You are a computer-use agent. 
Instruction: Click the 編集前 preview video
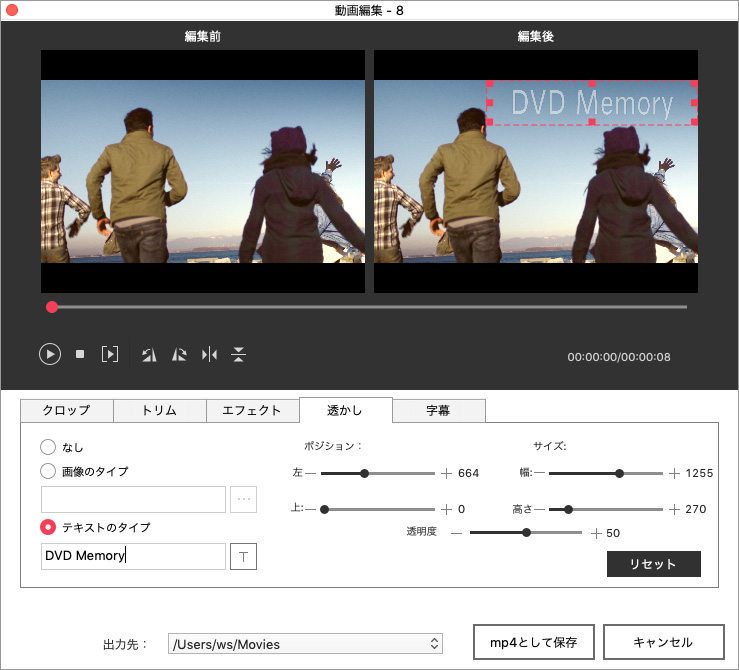click(203, 172)
